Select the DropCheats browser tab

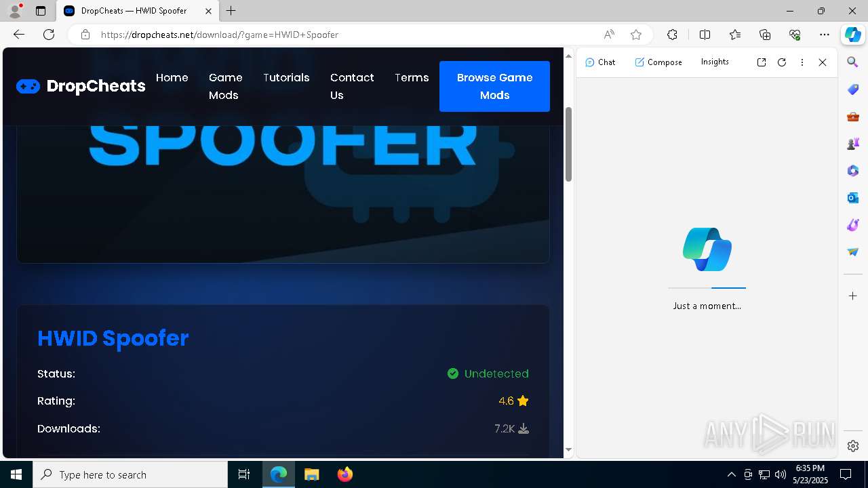tap(138, 11)
